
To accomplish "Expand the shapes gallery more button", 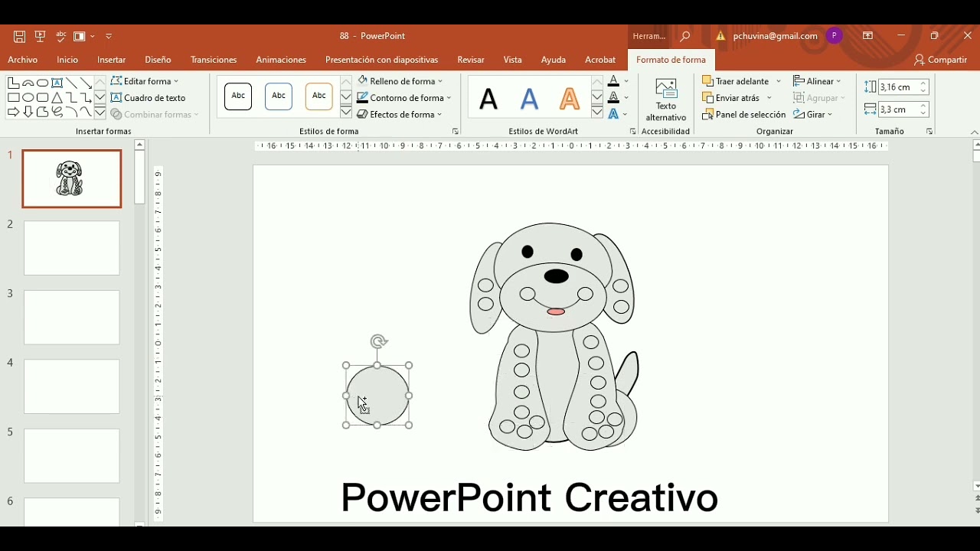I will (100, 112).
